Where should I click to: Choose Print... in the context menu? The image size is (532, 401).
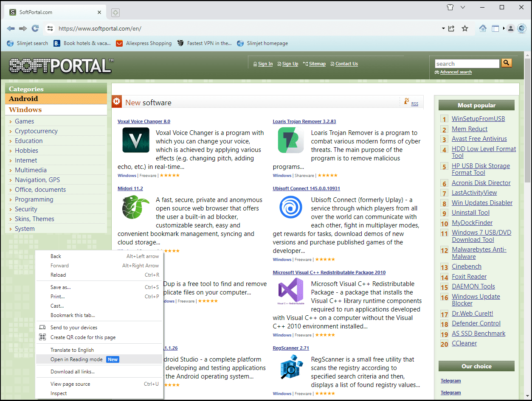(x=100, y=297)
